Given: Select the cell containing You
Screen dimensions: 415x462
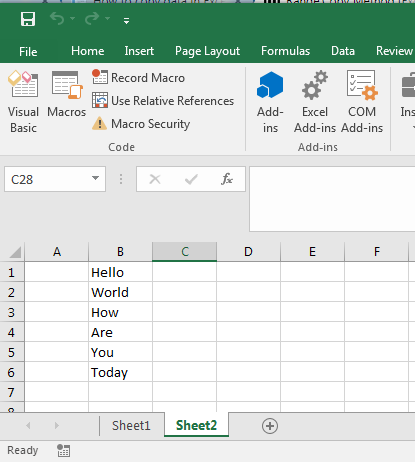Looking at the screenshot, I should [120, 352].
